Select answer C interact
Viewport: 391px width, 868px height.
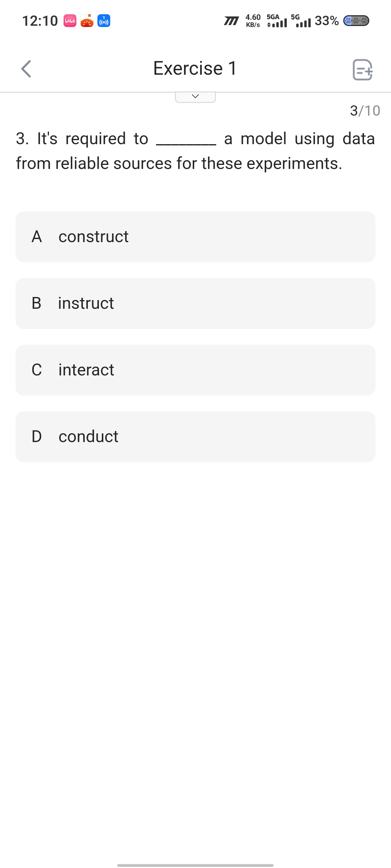tap(195, 370)
